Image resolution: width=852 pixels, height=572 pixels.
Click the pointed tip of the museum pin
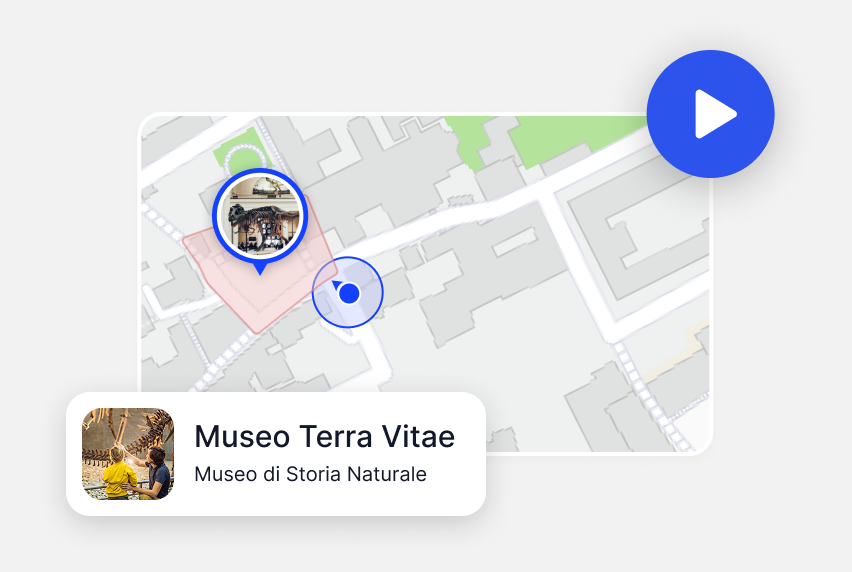260,271
